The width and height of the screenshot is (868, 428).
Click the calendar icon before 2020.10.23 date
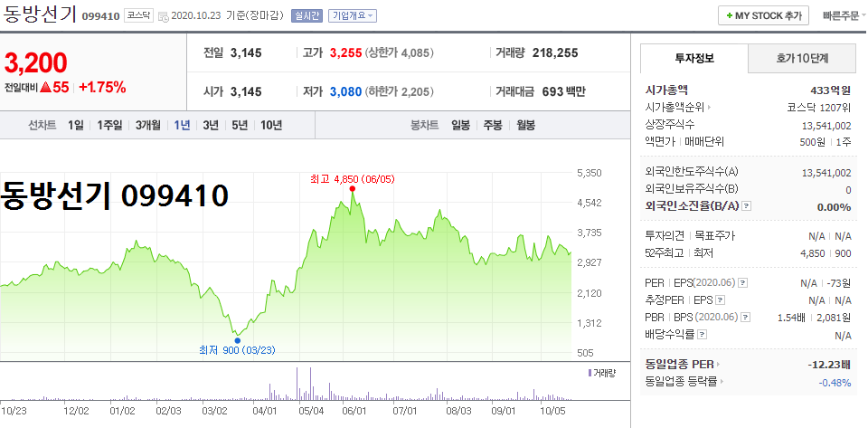click(164, 16)
